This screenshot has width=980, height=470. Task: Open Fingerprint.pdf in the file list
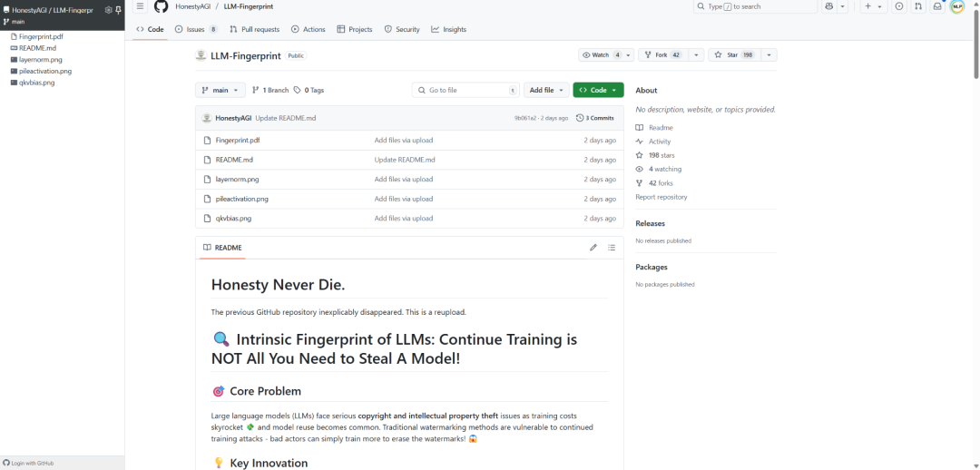[x=238, y=140]
